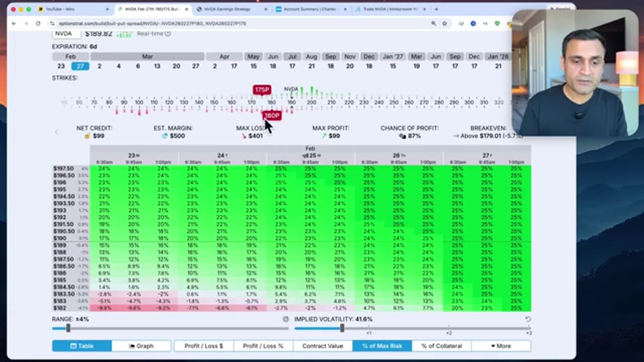This screenshot has height=362, width=644.
Task: Click the Est. Margin $500 value
Action: click(177, 136)
